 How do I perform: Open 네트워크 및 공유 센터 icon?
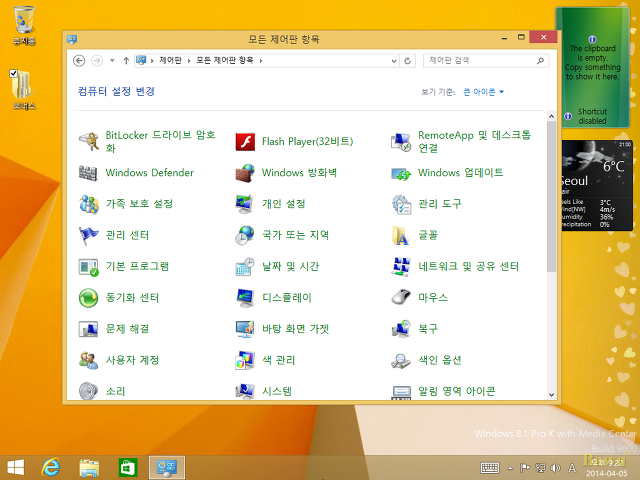pyautogui.click(x=401, y=267)
